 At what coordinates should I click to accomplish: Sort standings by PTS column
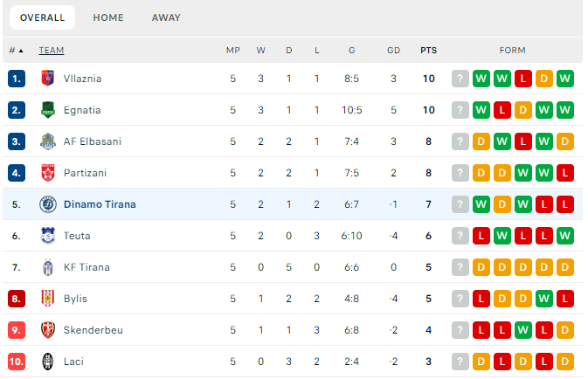click(429, 51)
